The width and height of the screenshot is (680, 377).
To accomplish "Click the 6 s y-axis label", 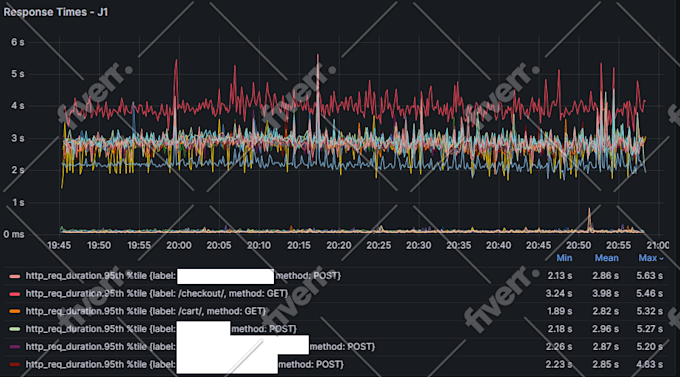I will click(17, 42).
